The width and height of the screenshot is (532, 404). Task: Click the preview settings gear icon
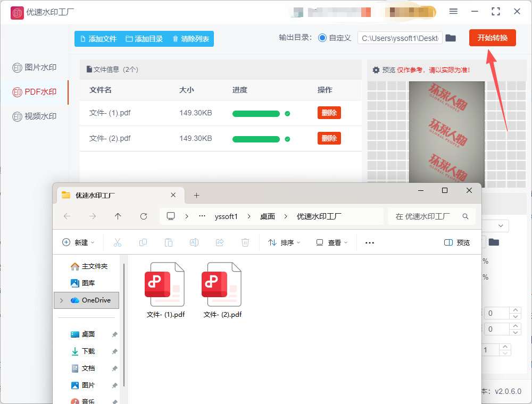[x=376, y=70]
